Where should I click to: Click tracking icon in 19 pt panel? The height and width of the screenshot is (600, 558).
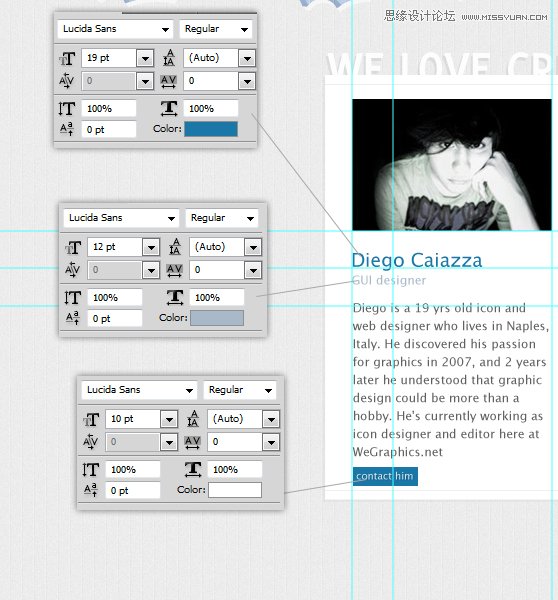(168, 81)
